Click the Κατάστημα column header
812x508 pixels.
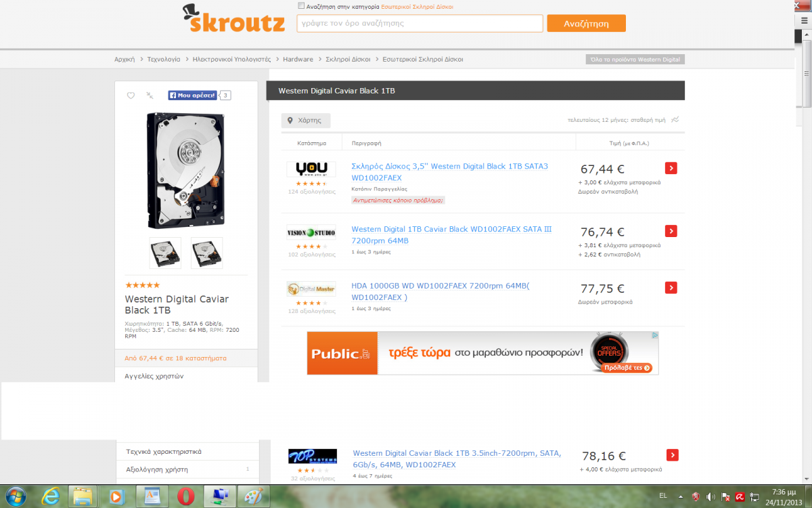312,144
